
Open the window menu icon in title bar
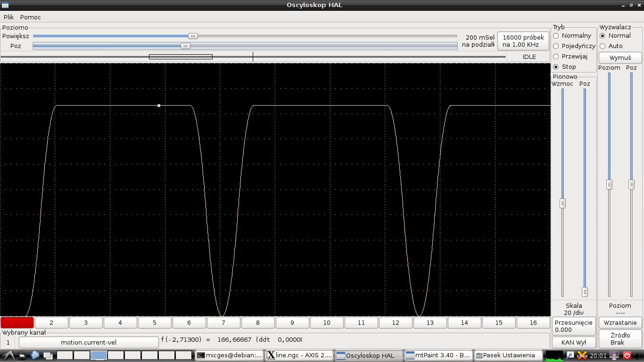(5, 5)
